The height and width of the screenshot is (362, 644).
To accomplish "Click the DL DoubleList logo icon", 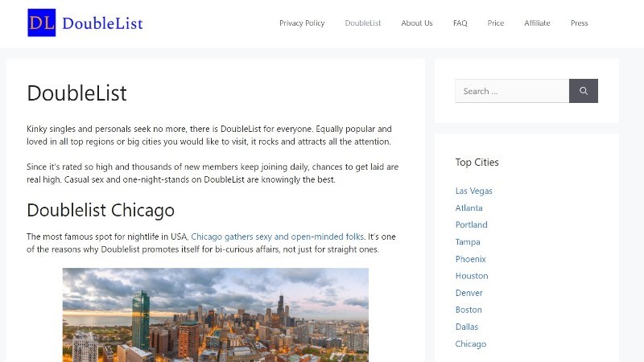I will (42, 23).
